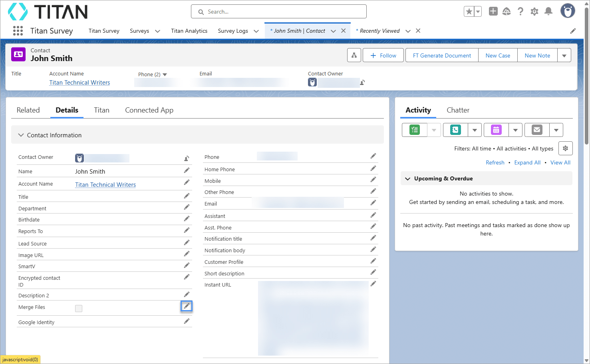The height and width of the screenshot is (364, 590).
Task: Open the Surveys tab dropdown chevron
Action: pos(157,31)
